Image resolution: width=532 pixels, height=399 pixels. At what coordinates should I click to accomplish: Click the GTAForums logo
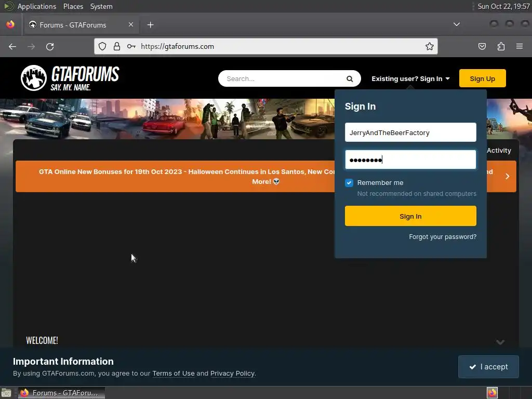[x=70, y=78]
